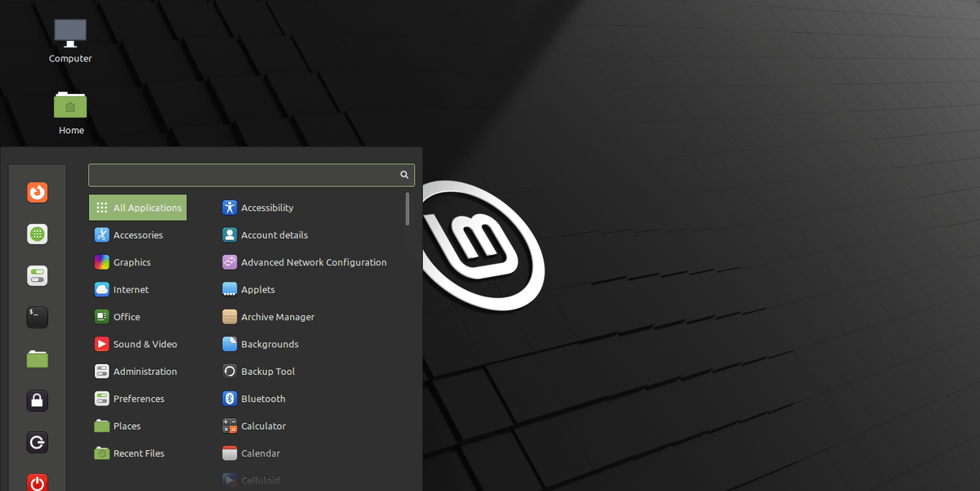The width and height of the screenshot is (980, 491).
Task: Launch Software Manager from menu sidebar
Action: 37,234
